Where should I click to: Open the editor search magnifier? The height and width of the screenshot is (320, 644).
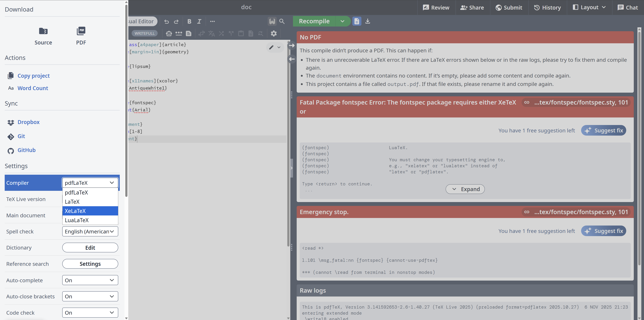pyautogui.click(x=282, y=21)
